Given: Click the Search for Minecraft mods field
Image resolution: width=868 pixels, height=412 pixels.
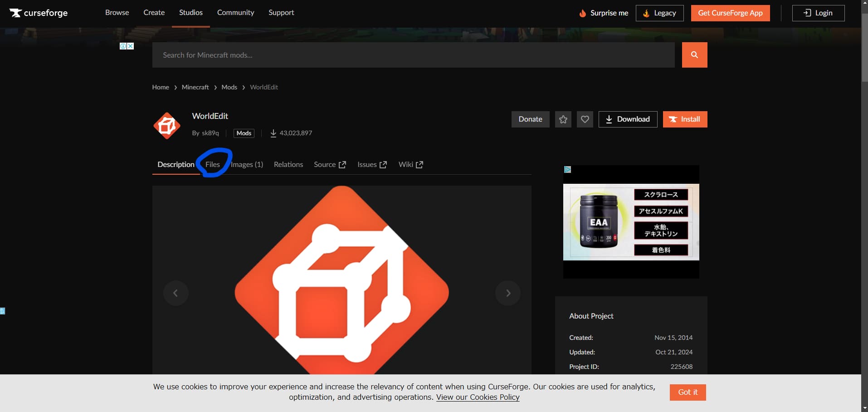Looking at the screenshot, I should pyautogui.click(x=413, y=55).
